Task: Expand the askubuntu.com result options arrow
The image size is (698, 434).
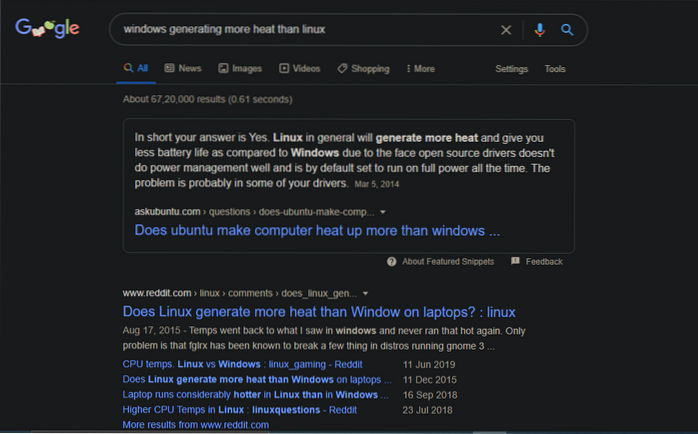Action: [383, 212]
